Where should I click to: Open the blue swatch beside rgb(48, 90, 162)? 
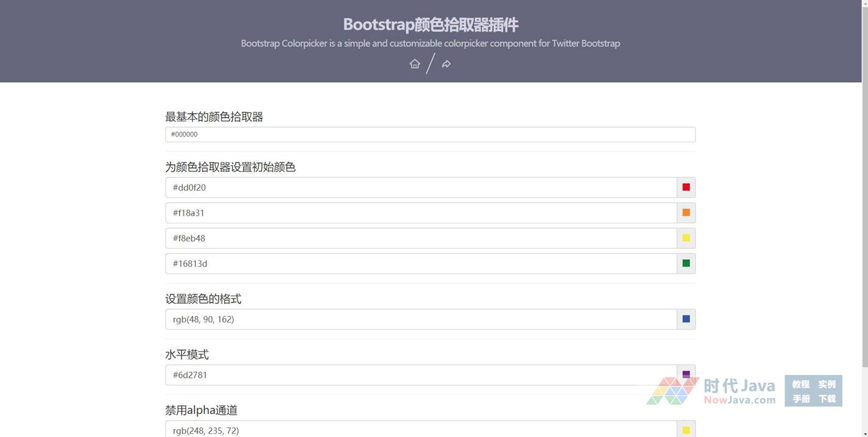click(686, 319)
